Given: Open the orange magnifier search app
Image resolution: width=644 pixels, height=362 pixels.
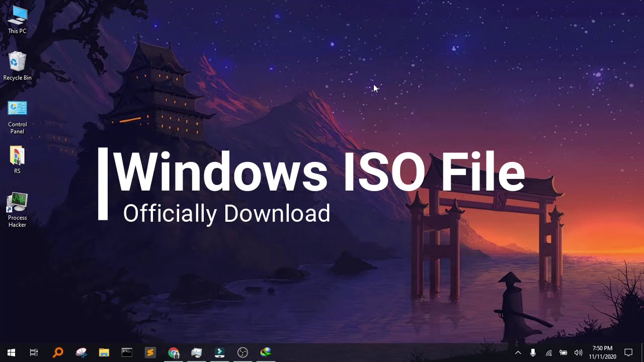Looking at the screenshot, I should coord(58,352).
